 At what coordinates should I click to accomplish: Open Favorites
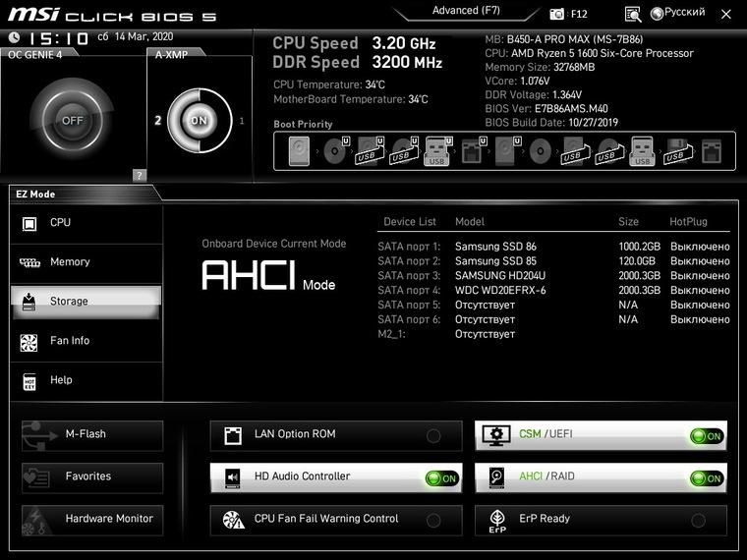pyautogui.click(x=92, y=477)
